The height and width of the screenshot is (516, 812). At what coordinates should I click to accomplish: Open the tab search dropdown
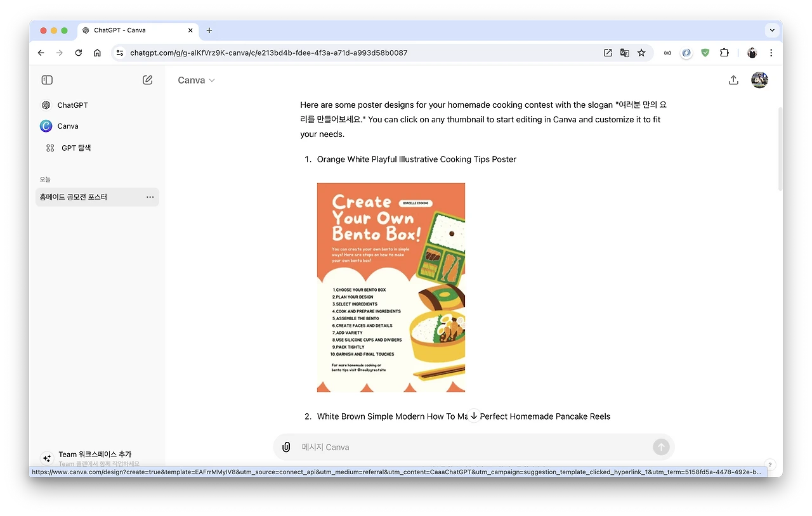[x=772, y=30]
